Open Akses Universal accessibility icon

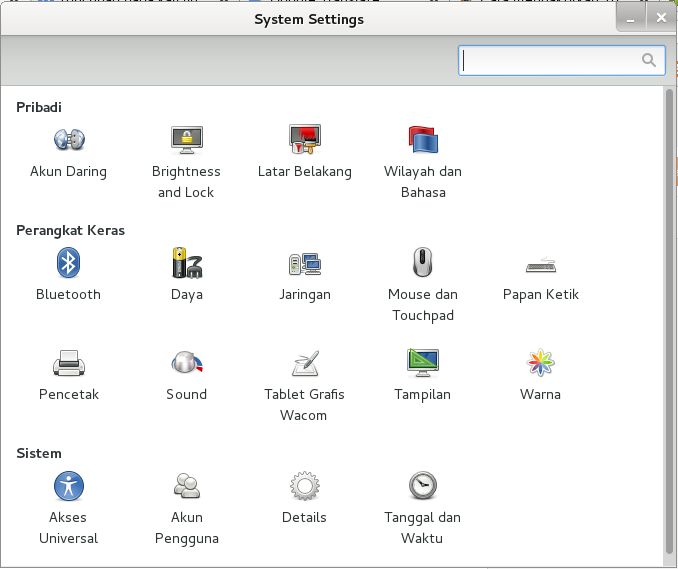tap(69, 486)
